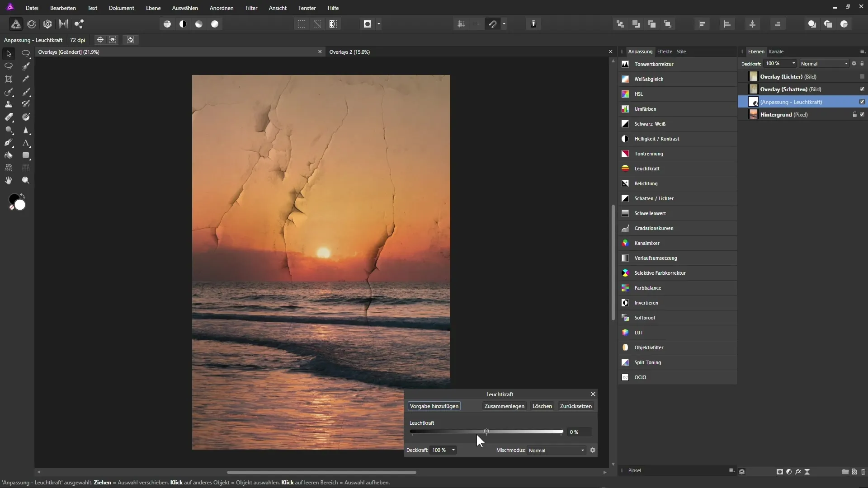Select the Flood Fill bucket tool
This screenshot has width=868, height=488.
pyautogui.click(x=9, y=155)
